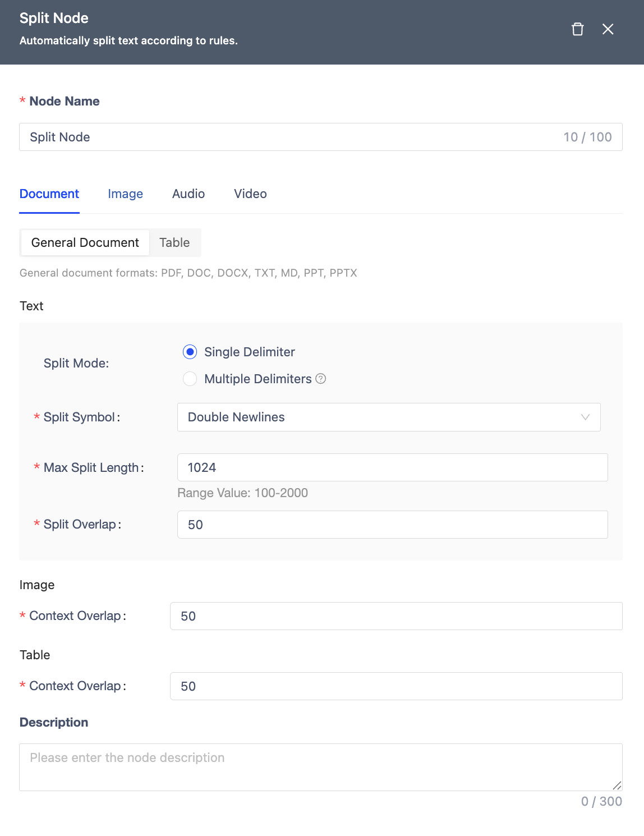Click the Split Overlap input field

coord(392,525)
